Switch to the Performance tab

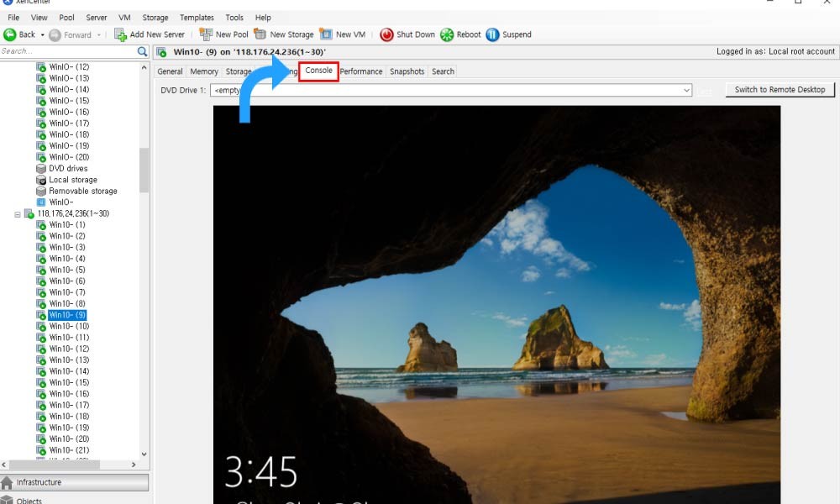coord(361,71)
